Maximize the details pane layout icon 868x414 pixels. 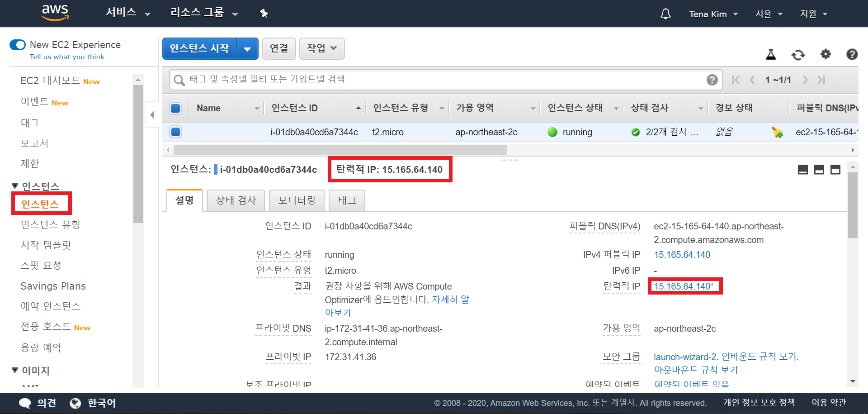835,170
